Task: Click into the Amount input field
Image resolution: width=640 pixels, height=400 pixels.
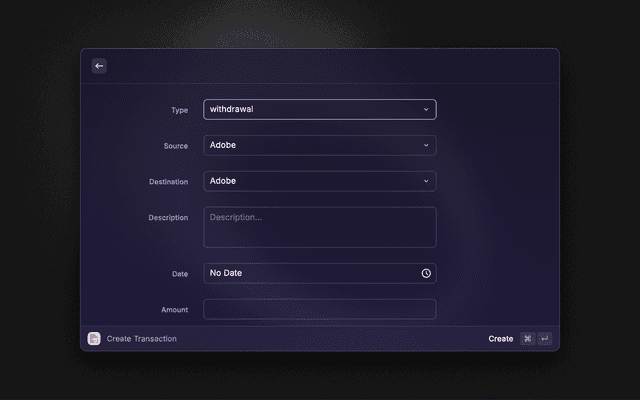Action: (x=320, y=309)
